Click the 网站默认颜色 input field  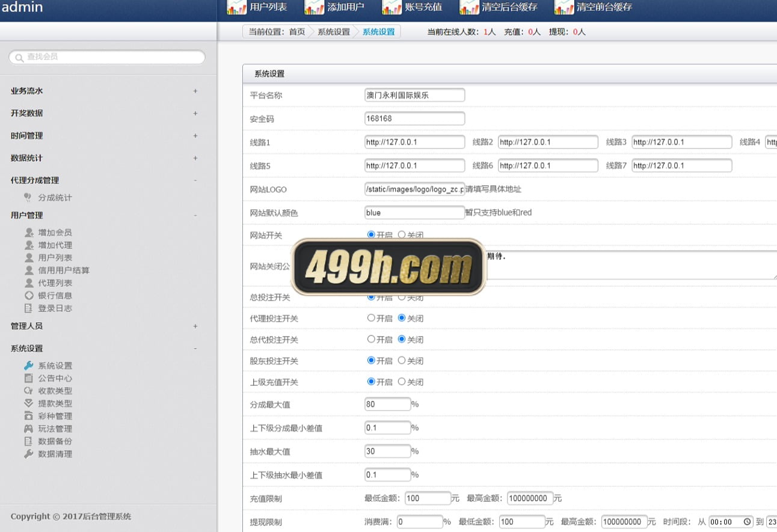(414, 212)
